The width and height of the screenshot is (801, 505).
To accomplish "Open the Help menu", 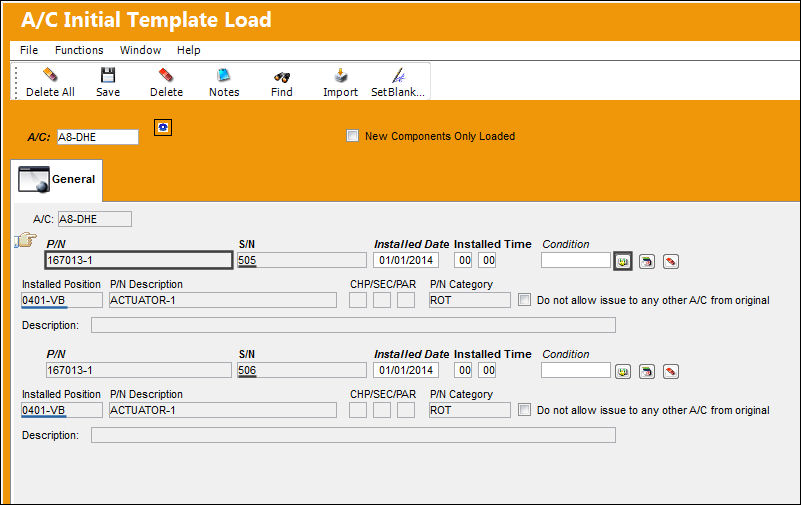I will tap(189, 50).
